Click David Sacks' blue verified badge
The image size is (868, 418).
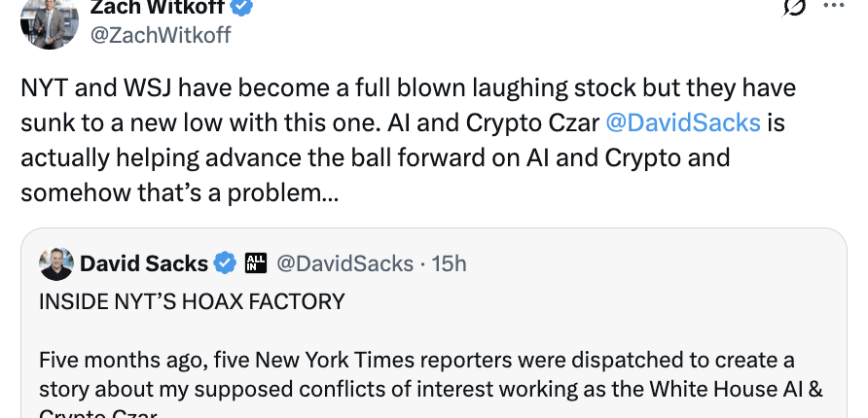tap(225, 262)
